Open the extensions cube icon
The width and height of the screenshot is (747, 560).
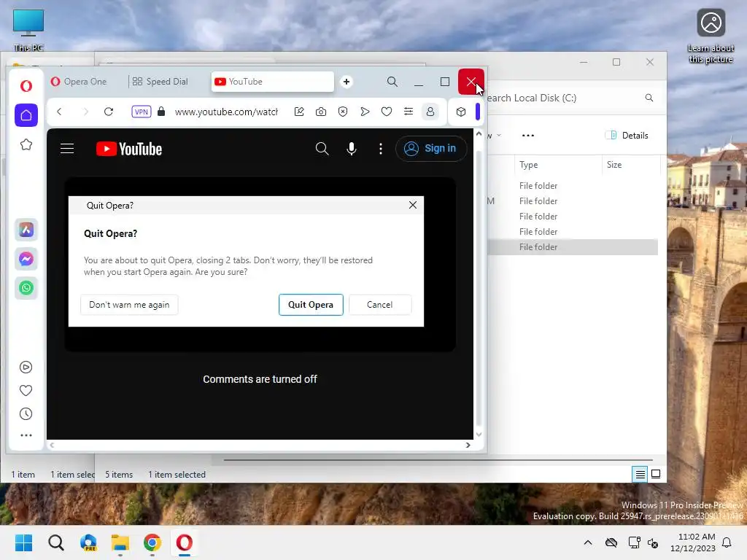pos(461,112)
